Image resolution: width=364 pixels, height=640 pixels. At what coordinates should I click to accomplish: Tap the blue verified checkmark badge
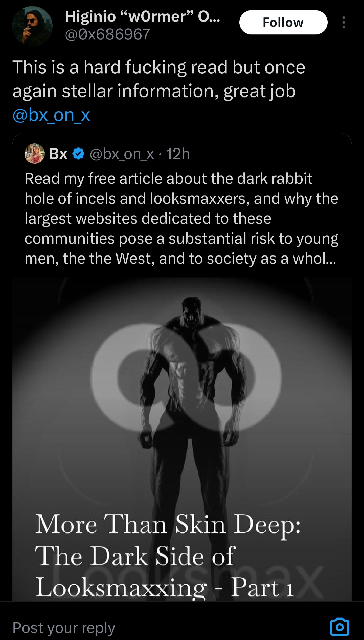79,154
